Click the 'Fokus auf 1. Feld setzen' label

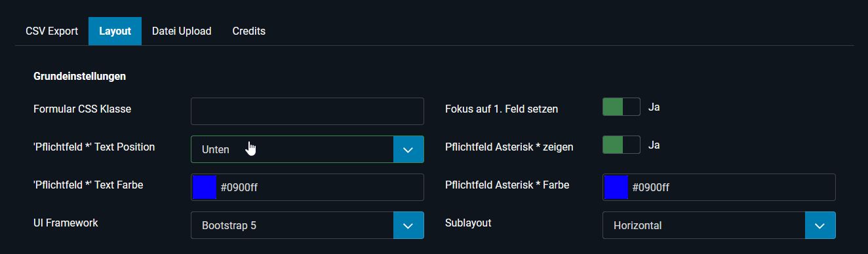click(502, 109)
